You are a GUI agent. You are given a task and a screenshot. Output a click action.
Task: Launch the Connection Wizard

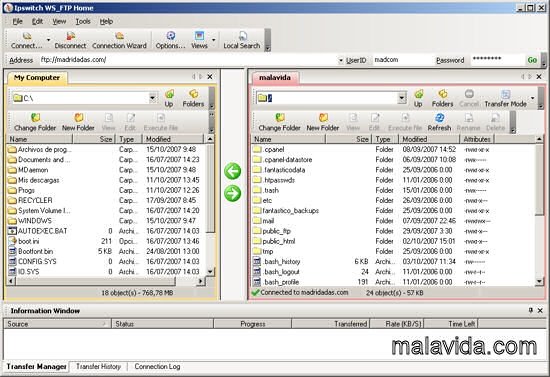pos(119,40)
